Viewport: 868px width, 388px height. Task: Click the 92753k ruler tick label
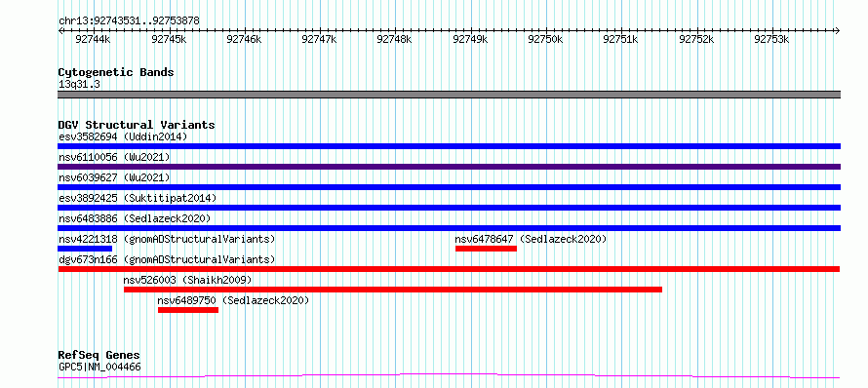(772, 39)
